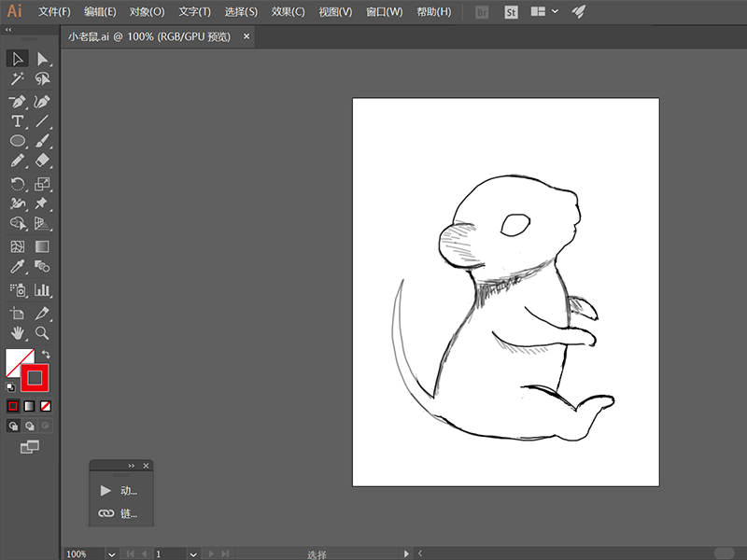This screenshot has height=560, width=747.
Task: Expand the floating panel dock
Action: pos(132,466)
